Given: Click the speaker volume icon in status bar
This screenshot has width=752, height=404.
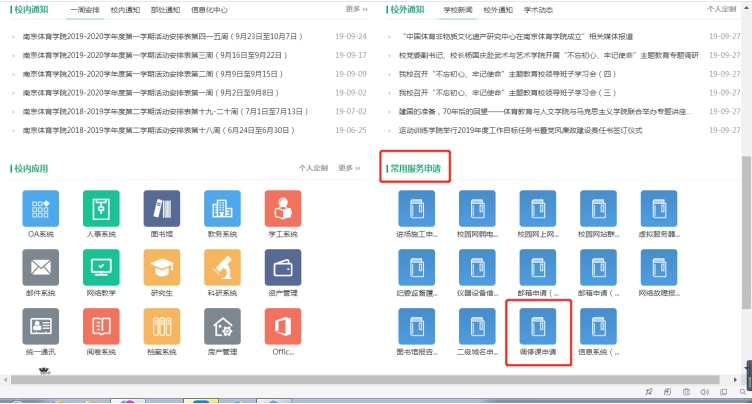Looking at the screenshot, I should [x=705, y=392].
